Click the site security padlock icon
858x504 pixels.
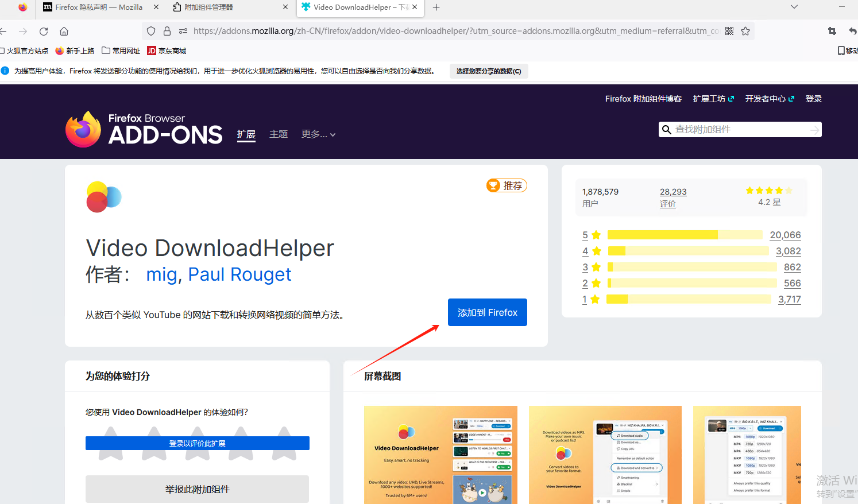167,31
